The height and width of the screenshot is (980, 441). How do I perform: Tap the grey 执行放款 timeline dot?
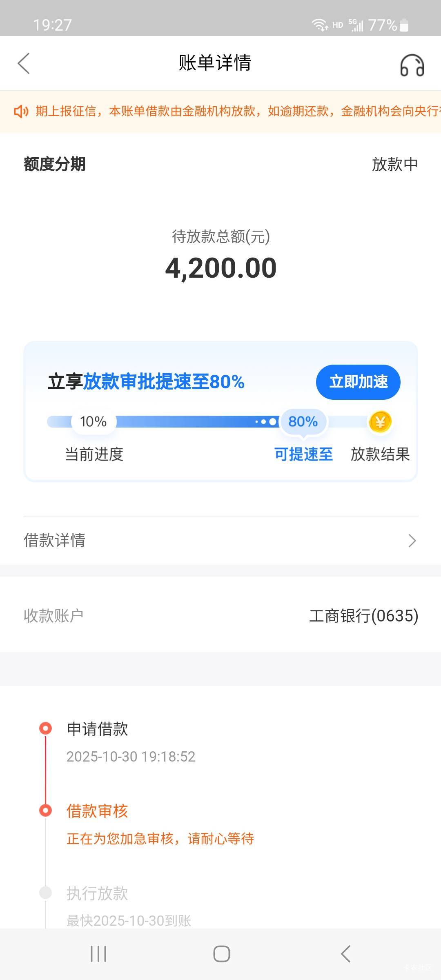[45, 892]
